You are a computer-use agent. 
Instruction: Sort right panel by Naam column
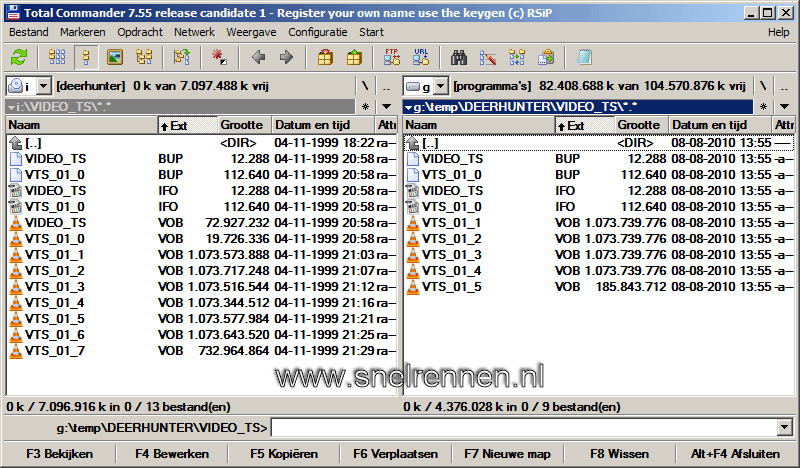click(x=479, y=125)
